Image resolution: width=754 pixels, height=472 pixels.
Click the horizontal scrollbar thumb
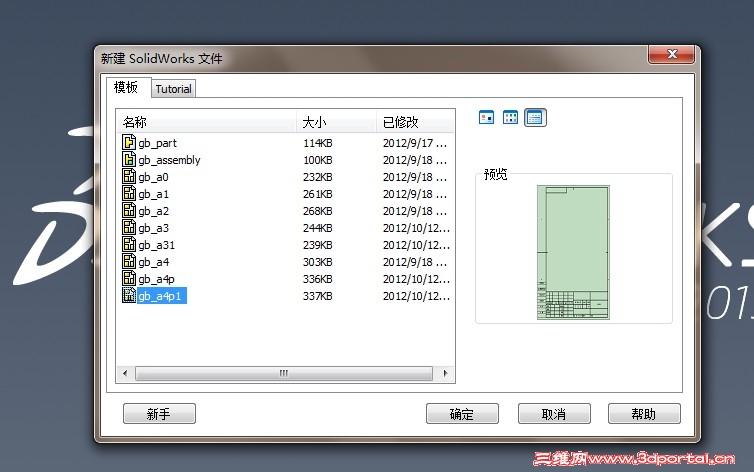(x=284, y=373)
